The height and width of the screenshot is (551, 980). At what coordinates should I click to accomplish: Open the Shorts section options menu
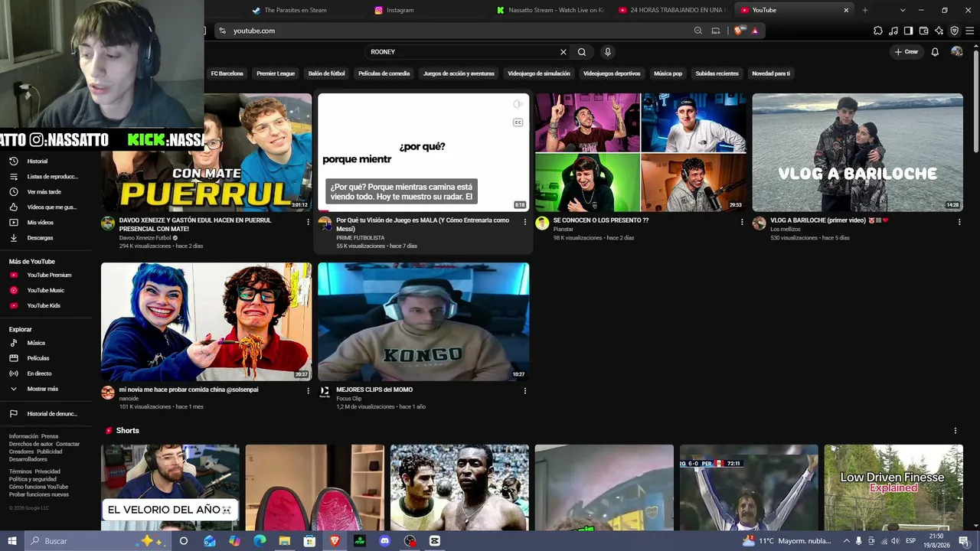(955, 431)
